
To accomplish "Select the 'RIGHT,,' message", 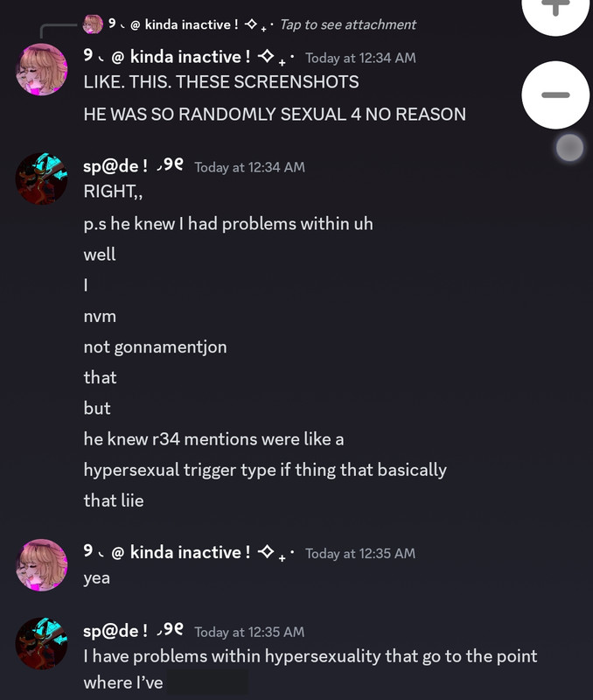I will coord(113,192).
